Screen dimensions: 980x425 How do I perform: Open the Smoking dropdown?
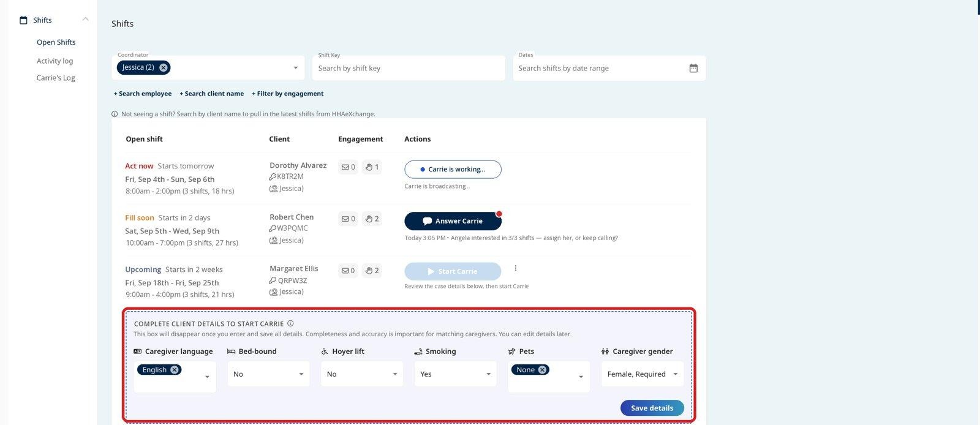coord(455,374)
